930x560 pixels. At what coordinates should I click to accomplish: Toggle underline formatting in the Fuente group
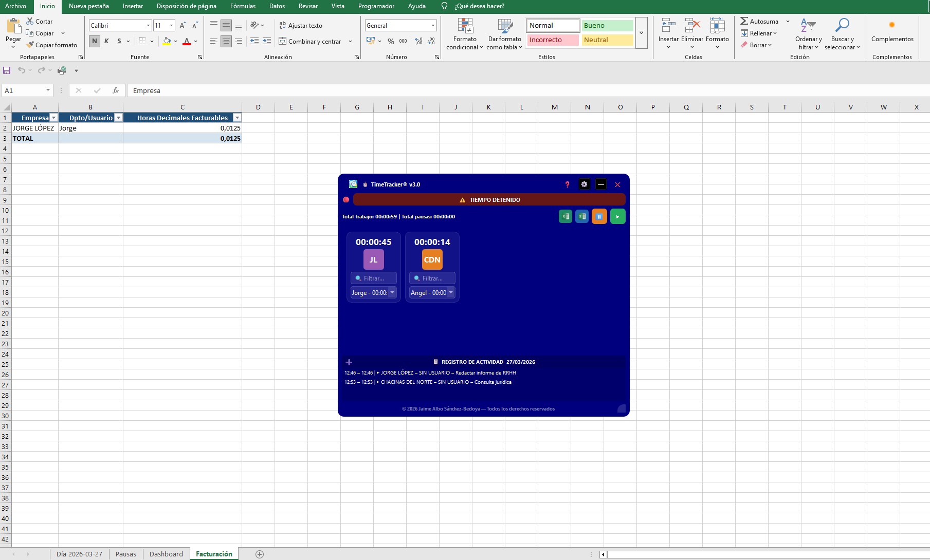[119, 41]
